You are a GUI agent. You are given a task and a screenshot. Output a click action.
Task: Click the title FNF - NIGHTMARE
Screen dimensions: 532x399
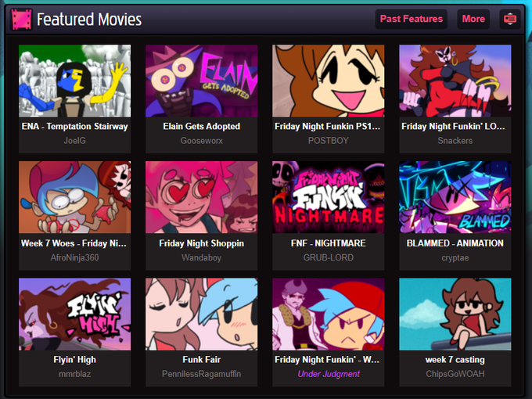click(x=328, y=243)
